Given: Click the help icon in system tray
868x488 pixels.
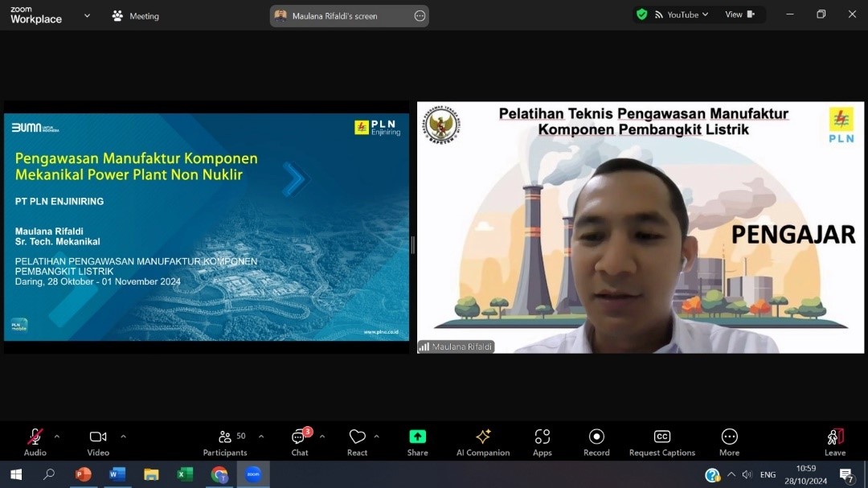Looking at the screenshot, I should point(712,474).
